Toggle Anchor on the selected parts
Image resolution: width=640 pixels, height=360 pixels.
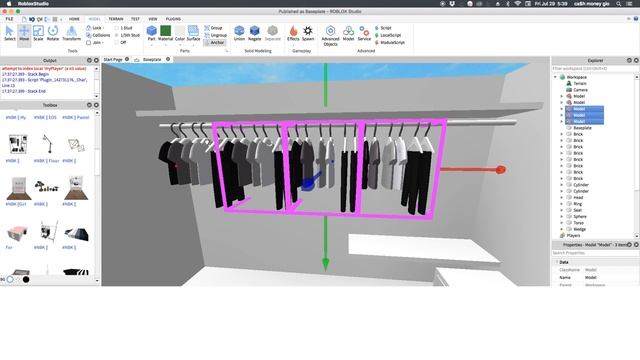tap(214, 42)
